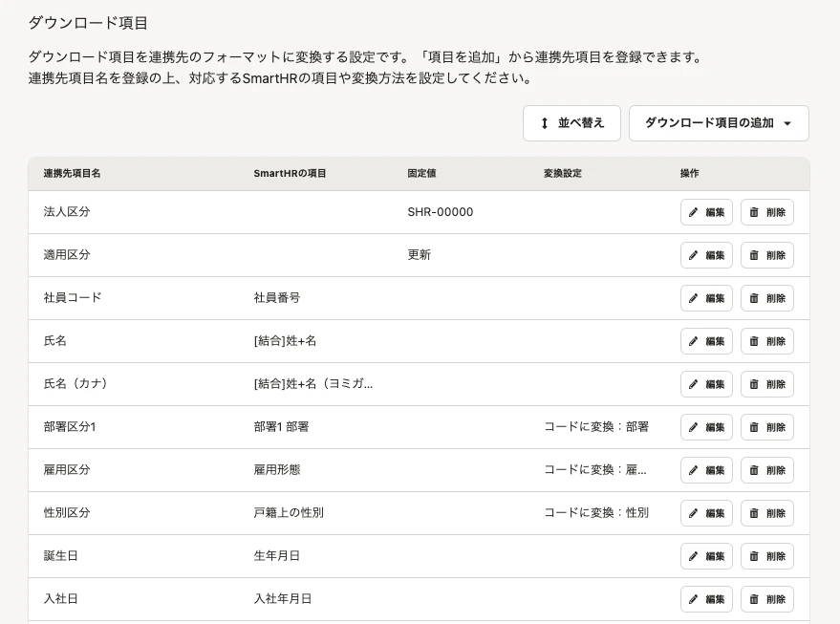The height and width of the screenshot is (624, 840).
Task: Click the truncated コードに変換：雇... cell
Action: pos(595,470)
